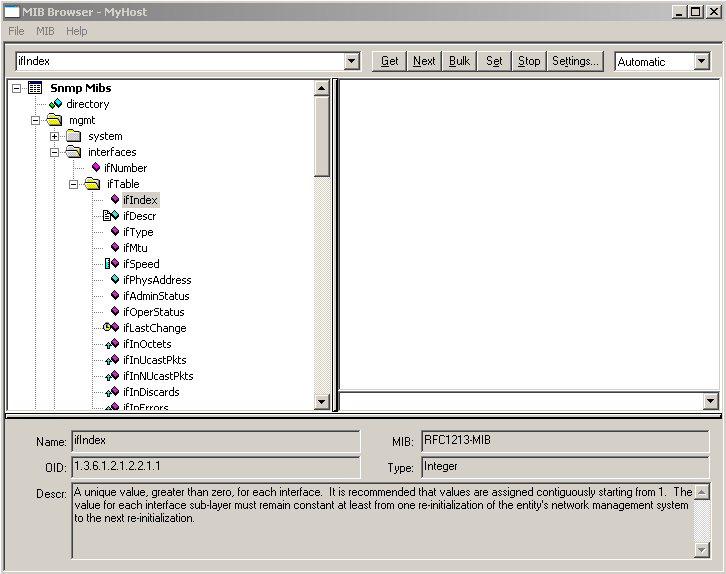Select the directory tree label
726x574 pixels.
tap(88, 104)
